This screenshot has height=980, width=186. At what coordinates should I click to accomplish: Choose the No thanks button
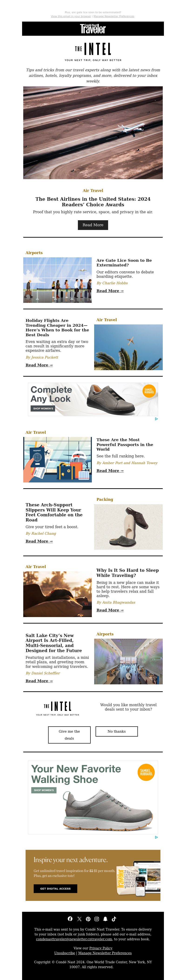[117, 731]
